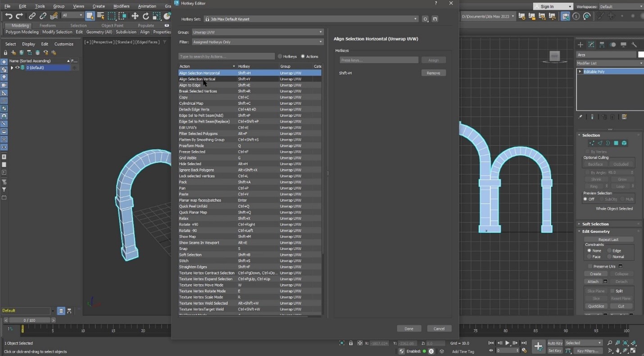Enable Auto Key animation mode
This screenshot has width=644, height=356.
pyautogui.click(x=554, y=342)
